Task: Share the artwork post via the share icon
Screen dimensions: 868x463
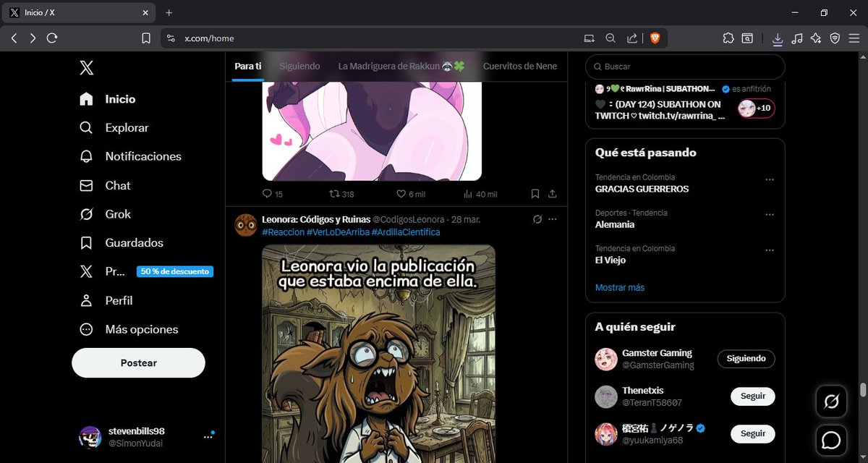Action: tap(553, 194)
